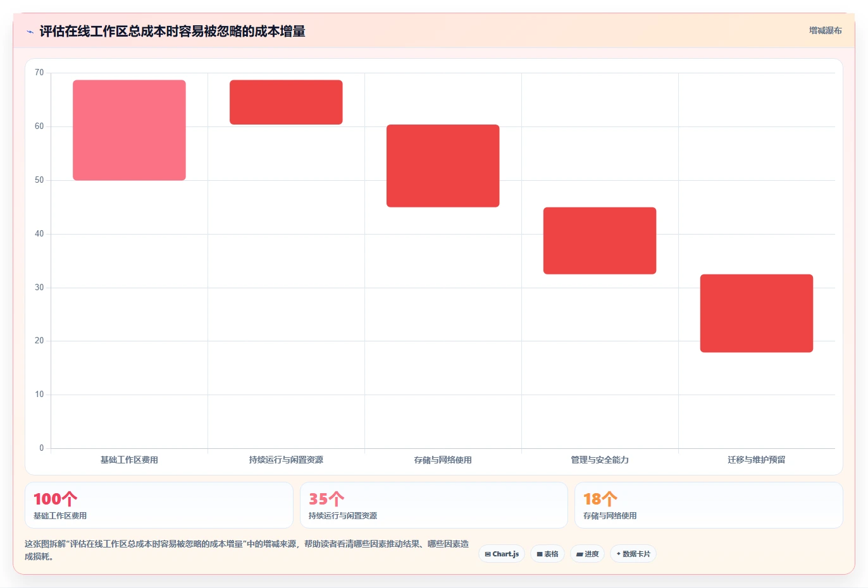
Task: Click x-axis label 管理与安全能力
Action: [x=600, y=460]
